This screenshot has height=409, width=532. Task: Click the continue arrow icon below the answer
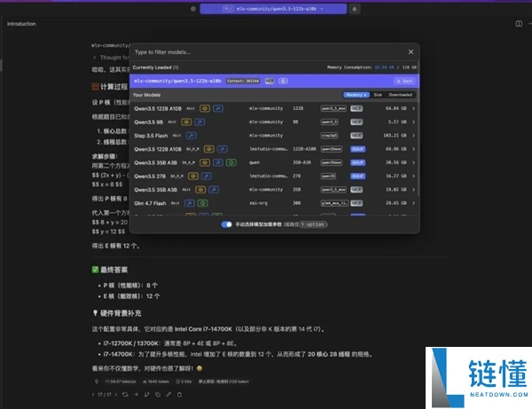(x=136, y=395)
